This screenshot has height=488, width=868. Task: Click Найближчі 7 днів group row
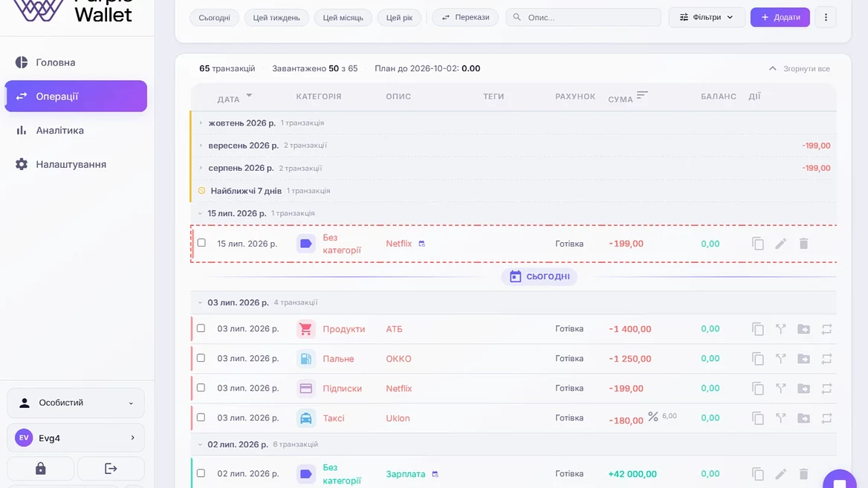click(x=514, y=190)
